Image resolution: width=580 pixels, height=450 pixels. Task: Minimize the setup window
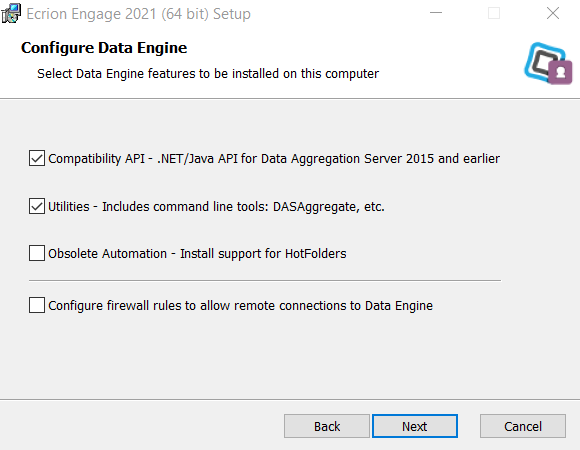click(436, 13)
